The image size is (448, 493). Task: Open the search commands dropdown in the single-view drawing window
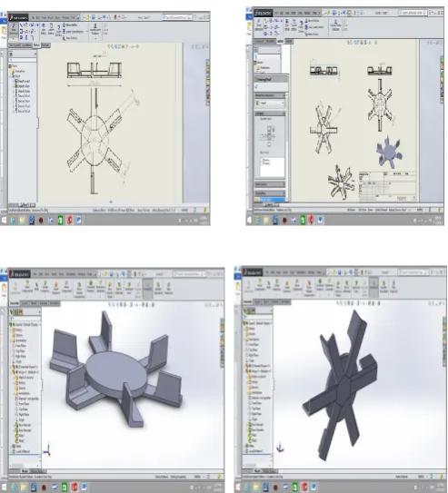tap(189, 17)
